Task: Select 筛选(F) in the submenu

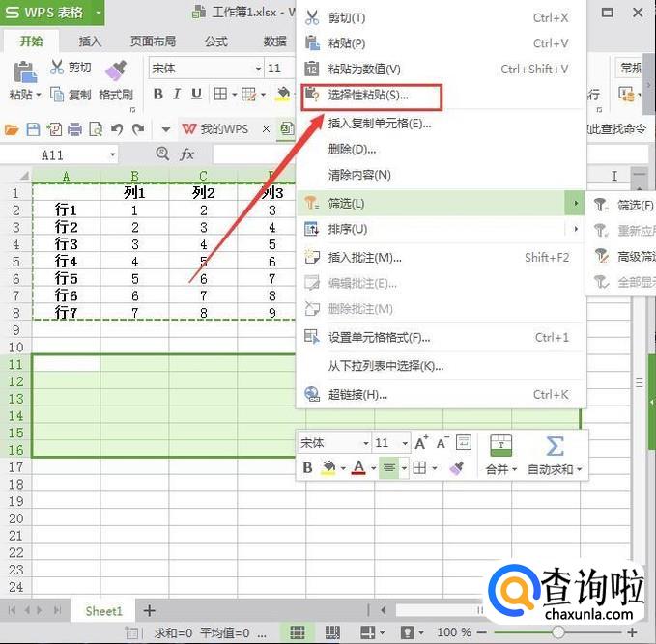Action: (x=623, y=206)
